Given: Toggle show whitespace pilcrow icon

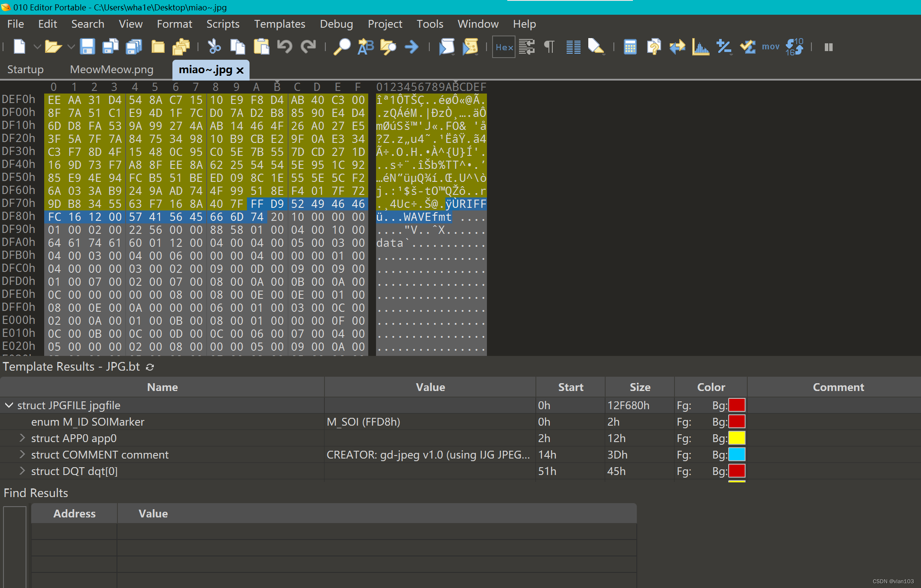Looking at the screenshot, I should pos(549,47).
